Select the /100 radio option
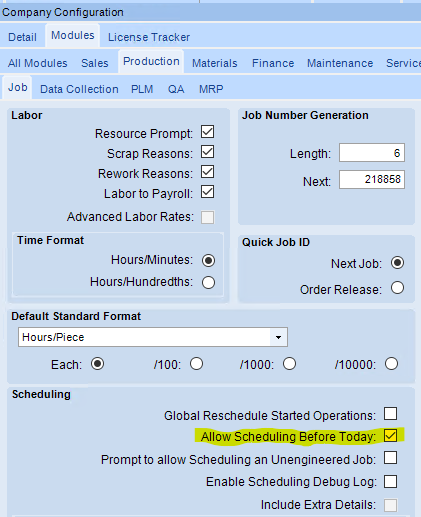421x517 pixels. coord(197,363)
